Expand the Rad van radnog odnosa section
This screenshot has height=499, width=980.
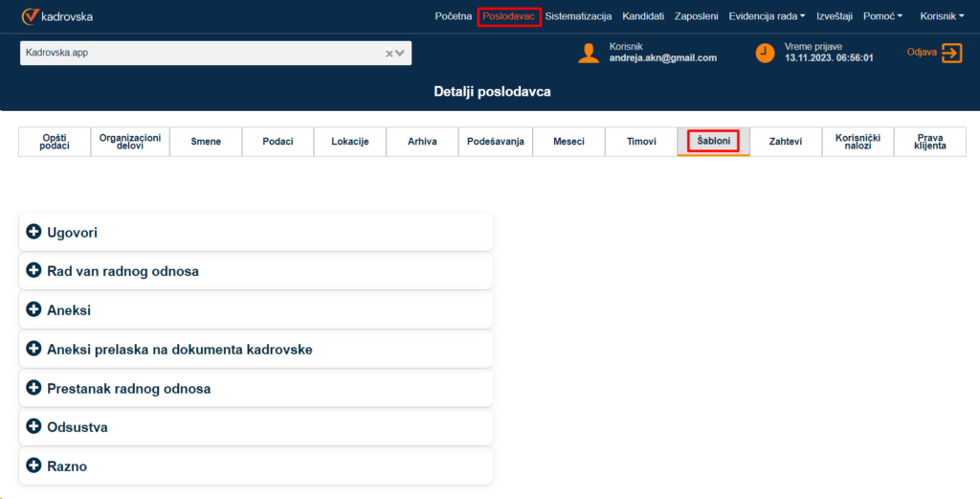pyautogui.click(x=122, y=271)
